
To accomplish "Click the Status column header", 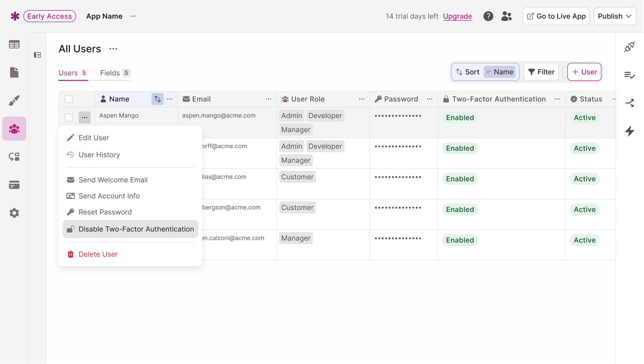I will click(591, 99).
